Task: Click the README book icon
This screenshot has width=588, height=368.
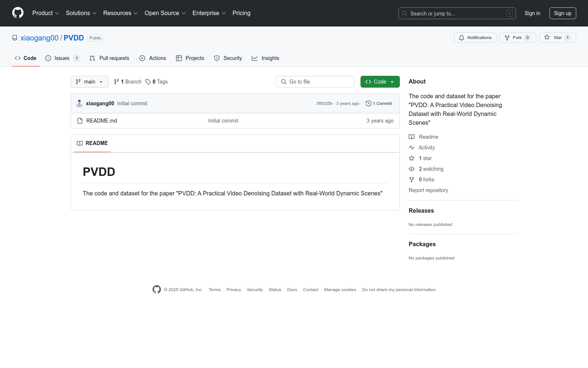Action: coord(80,143)
